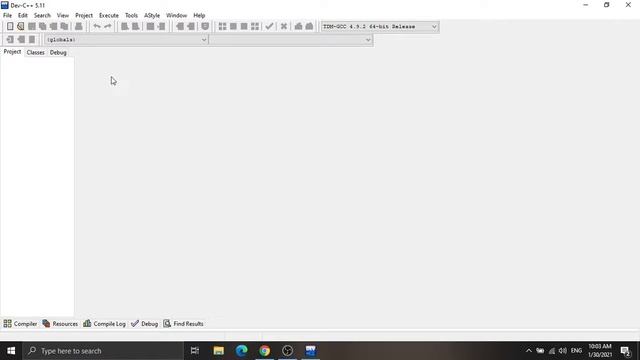Open the Tools menu
The width and height of the screenshot is (640, 360).
click(x=131, y=16)
